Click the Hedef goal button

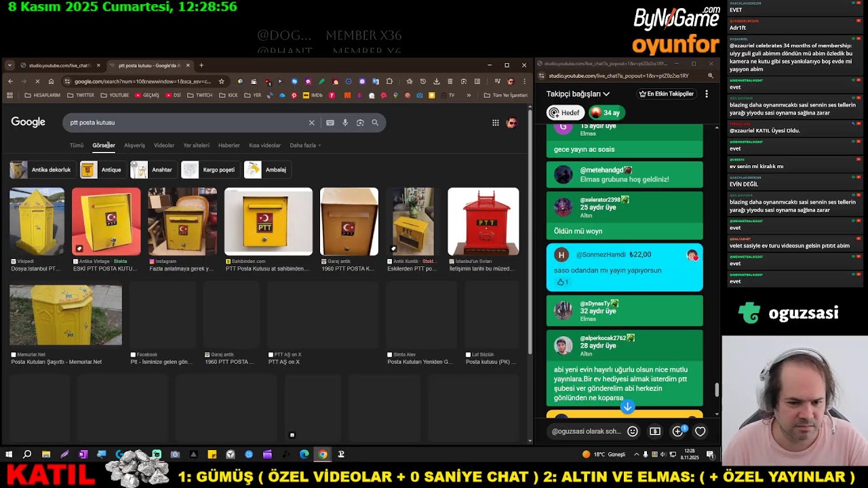point(565,113)
